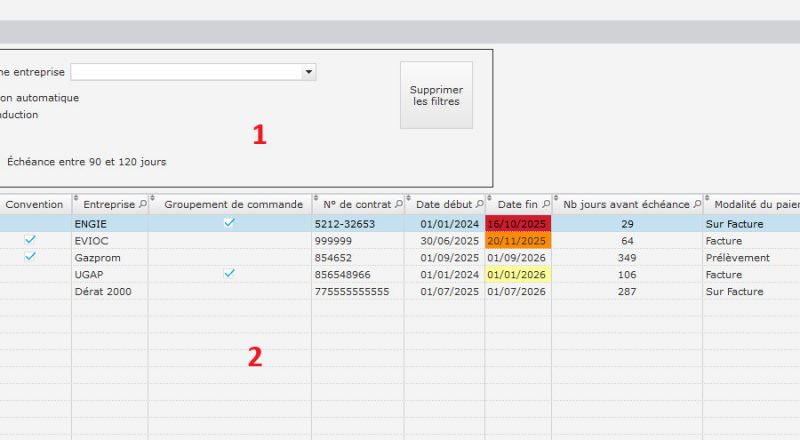
Task: Uncheck Groupement de commande for ENGIE
Action: [x=229, y=223]
